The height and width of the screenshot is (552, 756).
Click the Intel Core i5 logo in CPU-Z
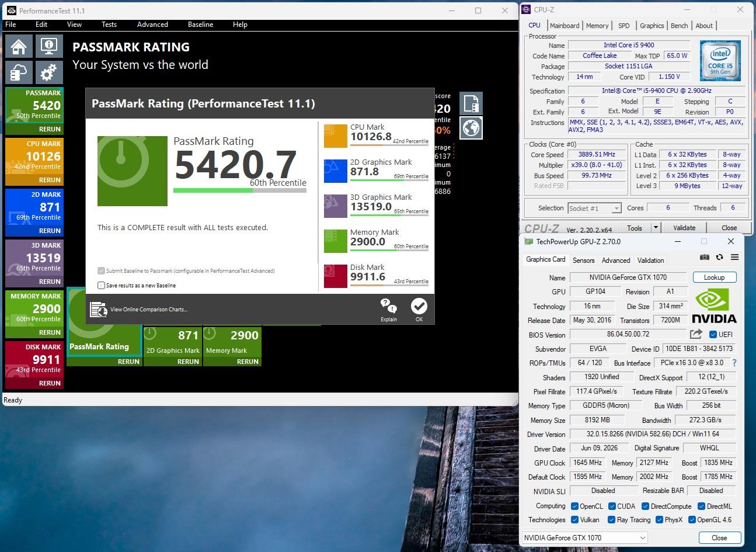(720, 61)
